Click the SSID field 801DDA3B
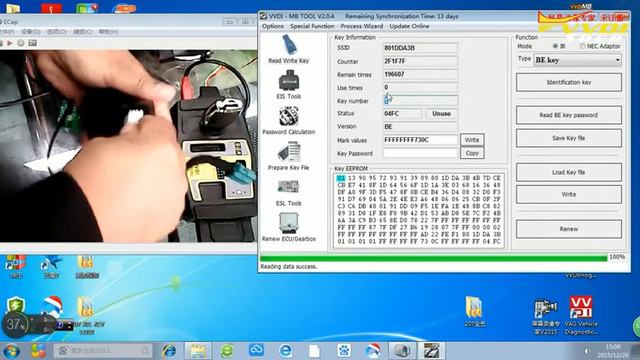Image resolution: width=640 pixels, height=360 pixels. [420, 48]
